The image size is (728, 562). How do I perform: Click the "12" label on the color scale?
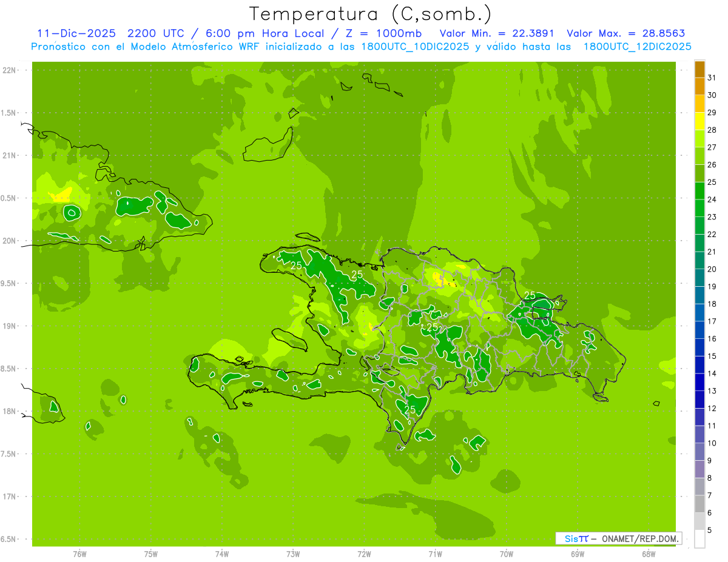pos(712,409)
